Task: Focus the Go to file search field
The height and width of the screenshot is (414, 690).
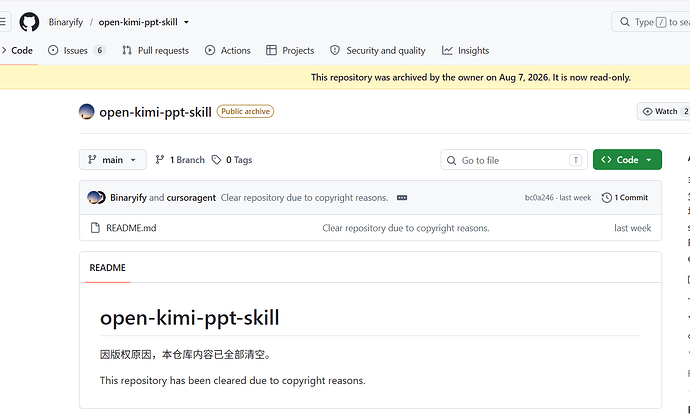Action: [x=514, y=160]
